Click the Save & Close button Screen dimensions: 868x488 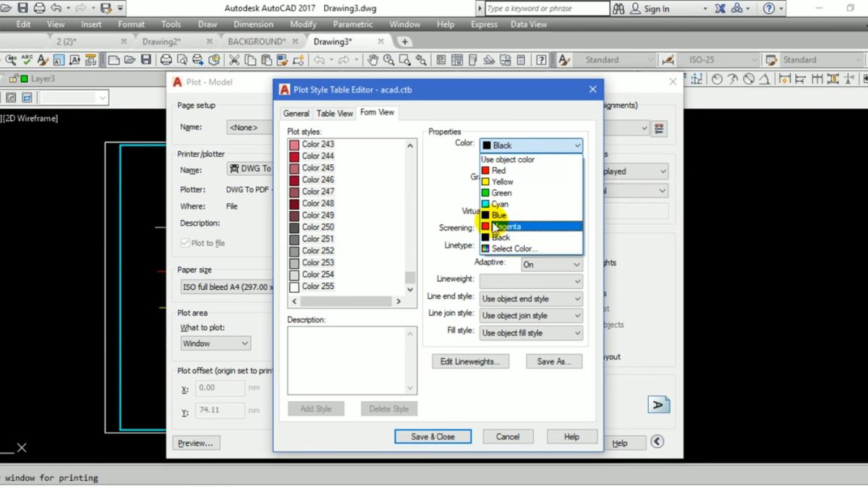coord(433,437)
